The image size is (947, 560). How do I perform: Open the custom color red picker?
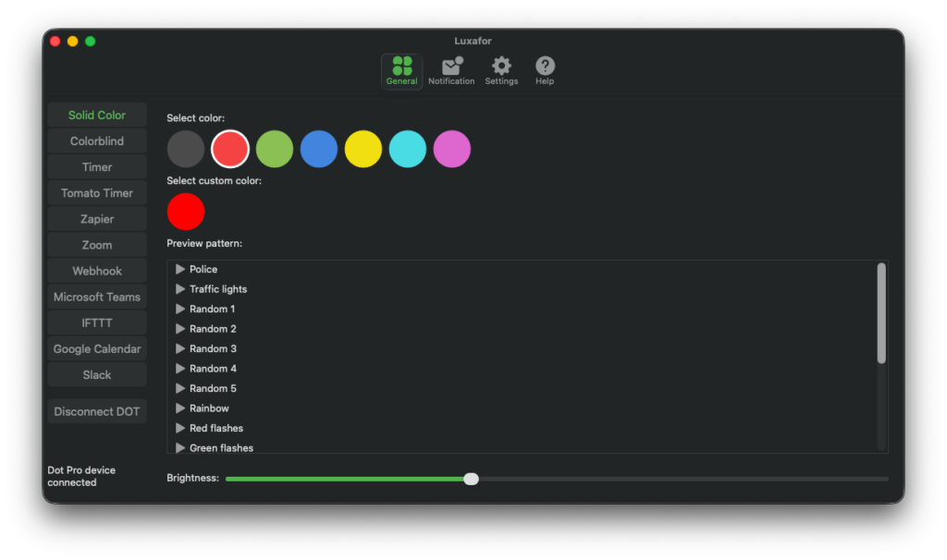tap(186, 212)
